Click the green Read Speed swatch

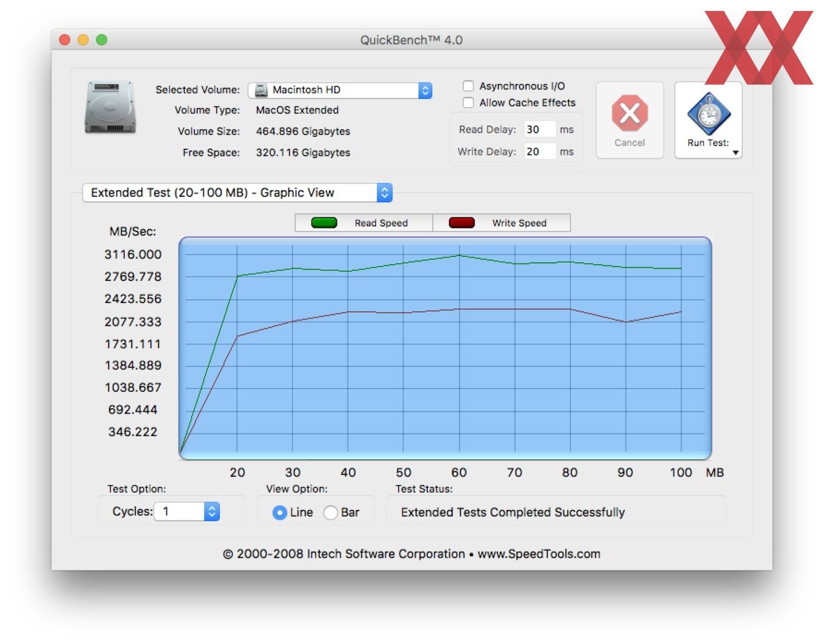coord(324,223)
